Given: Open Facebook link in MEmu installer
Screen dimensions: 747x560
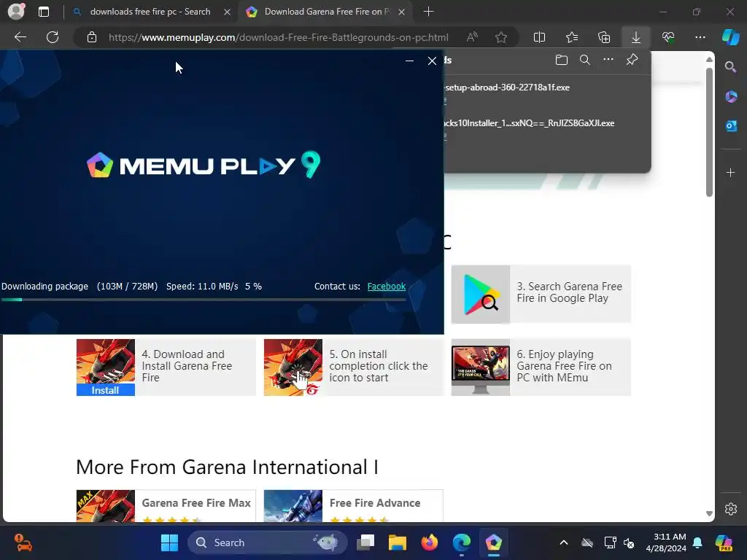Looking at the screenshot, I should tap(387, 286).
